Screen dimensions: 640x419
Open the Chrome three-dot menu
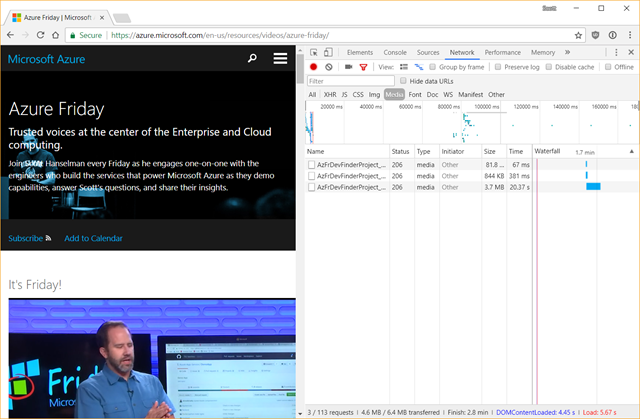(630, 35)
